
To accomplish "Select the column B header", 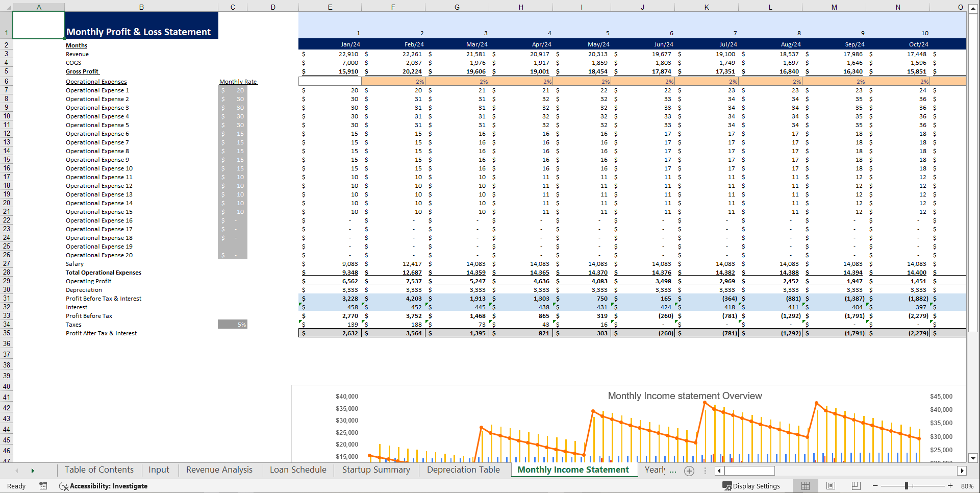I will [x=141, y=7].
